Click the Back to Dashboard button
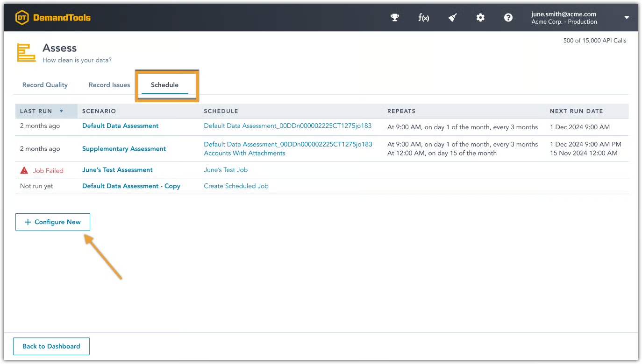 51,346
